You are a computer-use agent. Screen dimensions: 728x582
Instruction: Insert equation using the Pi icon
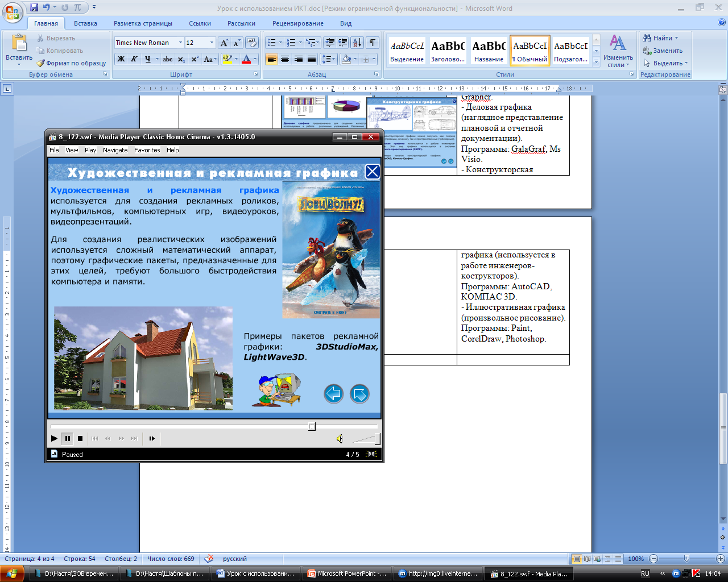78,7
